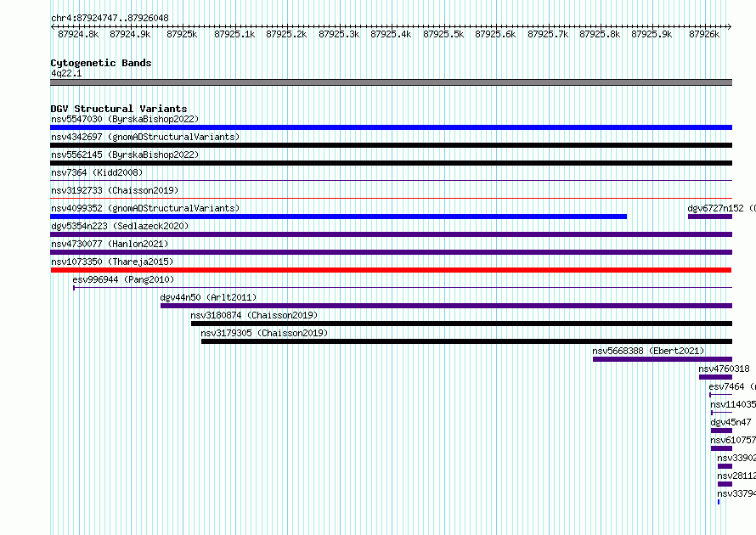The width and height of the screenshot is (756, 535).
Task: Click the 87924.8k ruler tick label
Action: [x=78, y=34]
